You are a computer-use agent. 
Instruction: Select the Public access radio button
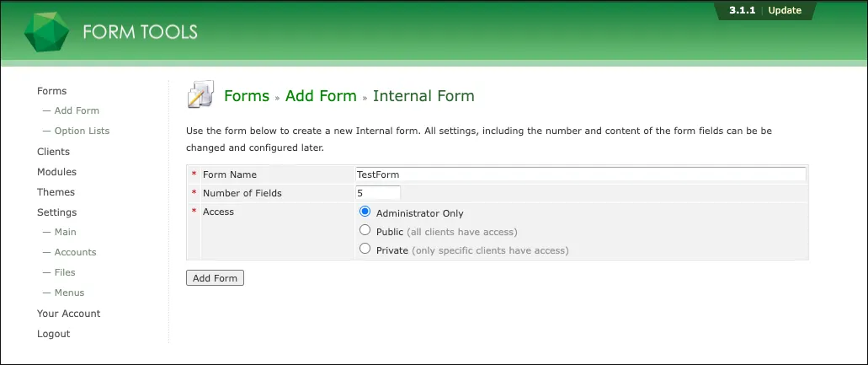click(x=365, y=230)
